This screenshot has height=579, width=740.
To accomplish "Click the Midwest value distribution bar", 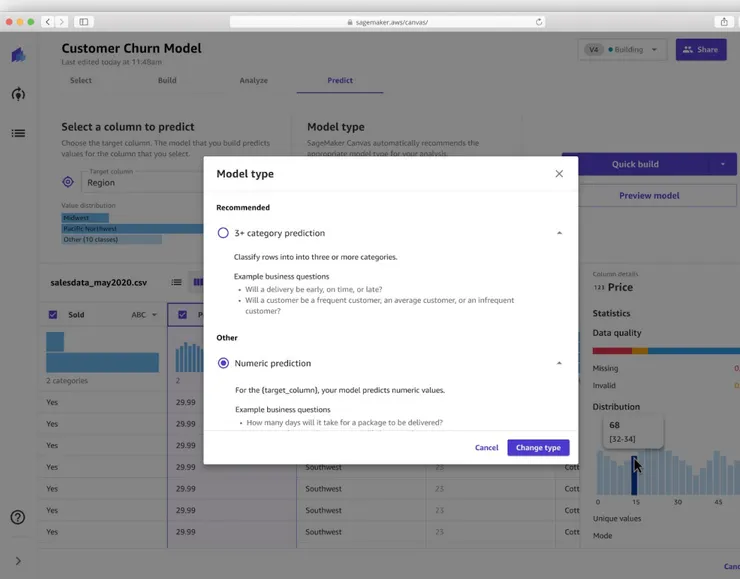I will click(x=85, y=218).
